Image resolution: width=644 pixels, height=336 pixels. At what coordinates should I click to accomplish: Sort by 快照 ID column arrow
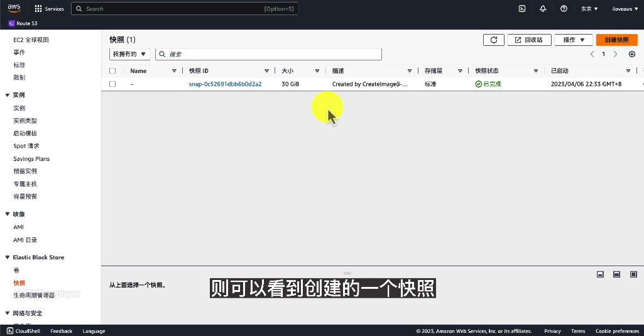266,70
